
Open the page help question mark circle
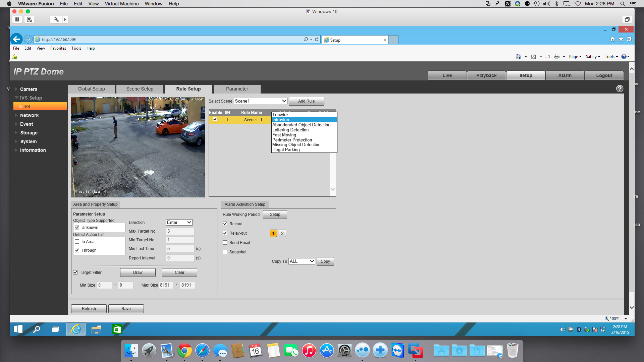620,88
